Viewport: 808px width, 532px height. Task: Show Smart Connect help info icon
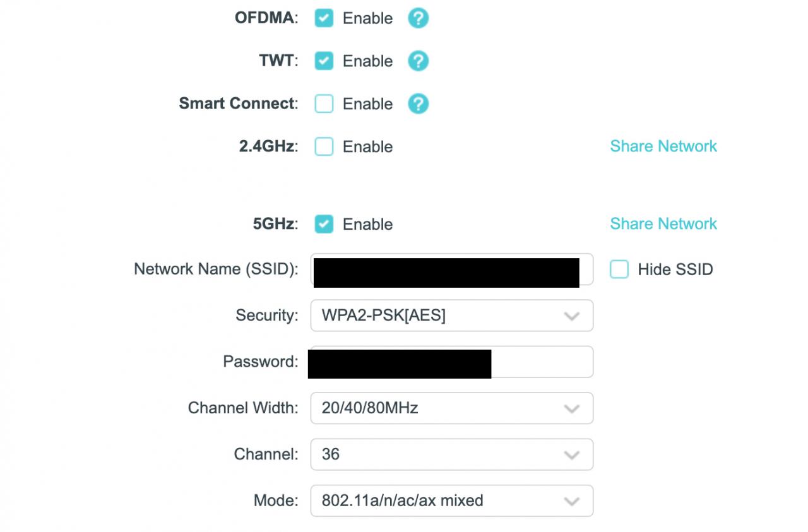(418, 103)
